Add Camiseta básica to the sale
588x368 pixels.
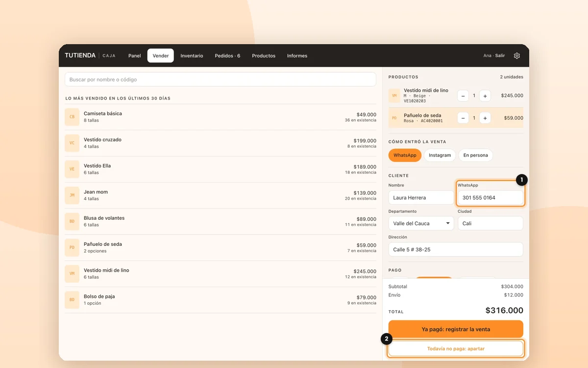220,117
